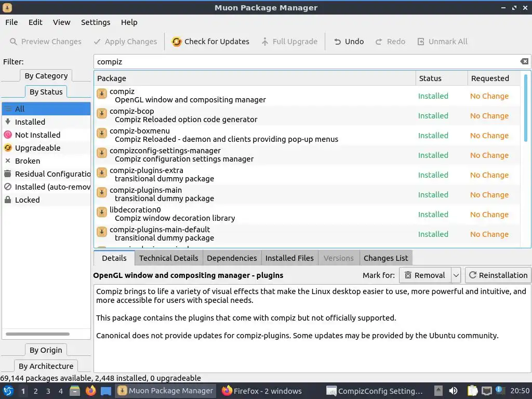Switch to the Installed Files tab
532x399 pixels.
point(289,258)
